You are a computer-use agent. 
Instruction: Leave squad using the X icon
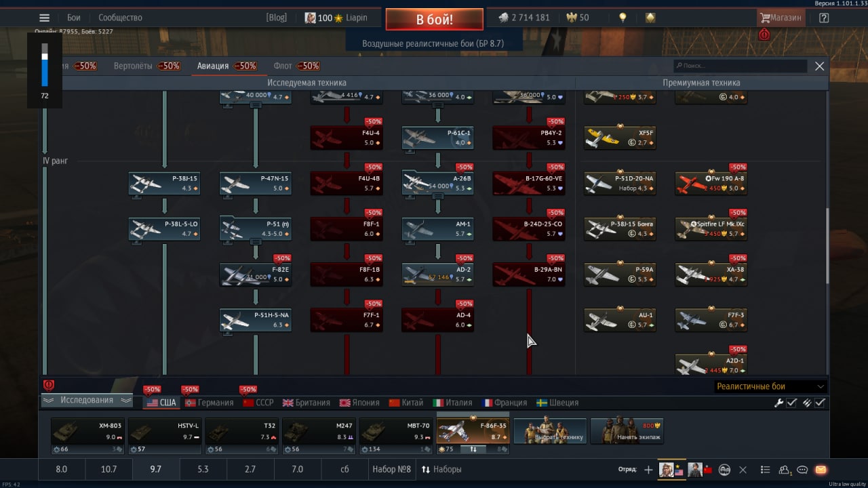pyautogui.click(x=743, y=470)
